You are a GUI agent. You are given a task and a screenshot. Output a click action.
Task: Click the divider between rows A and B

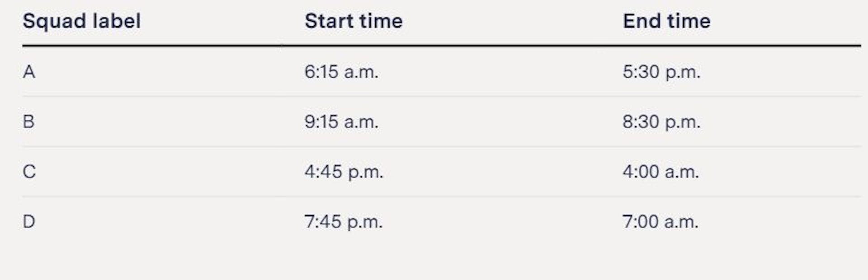click(441, 96)
